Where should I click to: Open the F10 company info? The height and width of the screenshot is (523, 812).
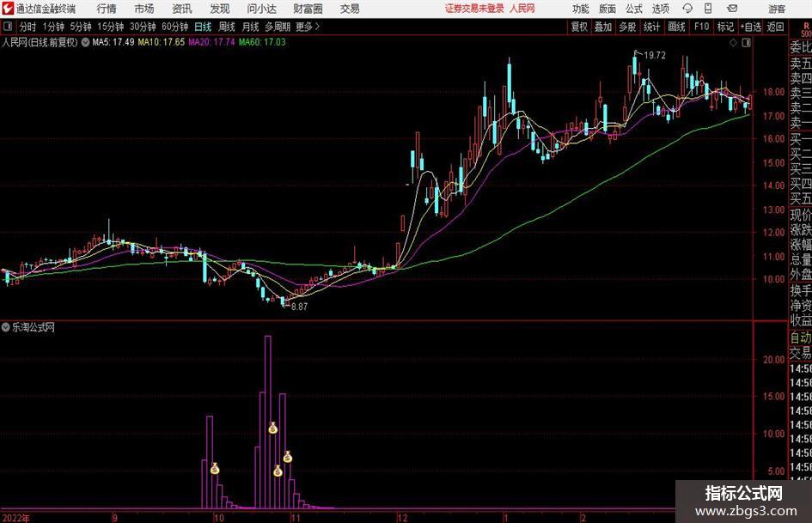702,27
